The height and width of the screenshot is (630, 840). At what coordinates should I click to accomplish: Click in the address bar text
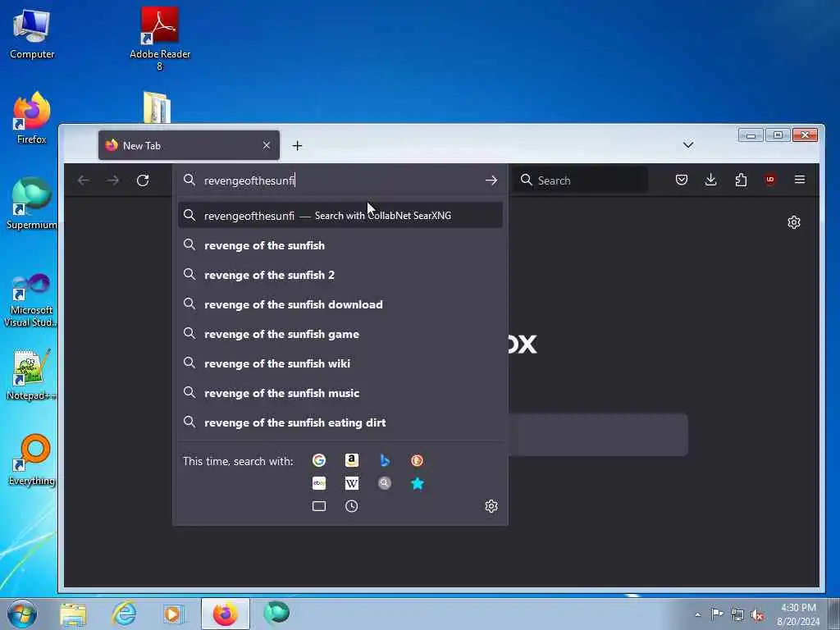click(249, 180)
